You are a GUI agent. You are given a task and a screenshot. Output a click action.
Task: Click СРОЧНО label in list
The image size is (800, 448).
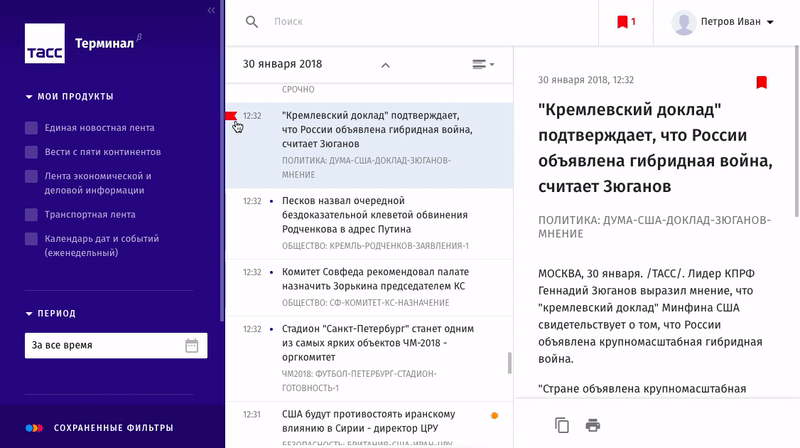coord(298,89)
